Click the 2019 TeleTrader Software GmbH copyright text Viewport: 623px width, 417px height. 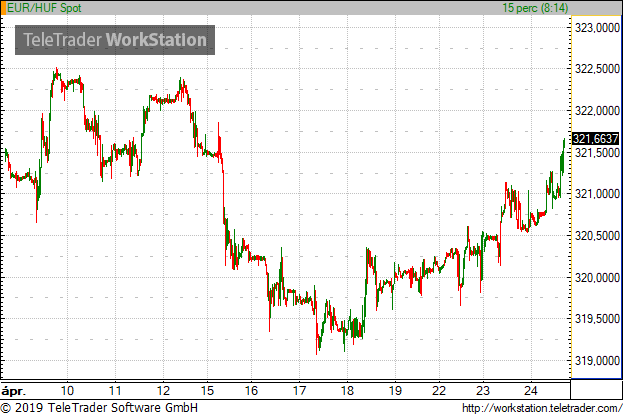[99, 408]
